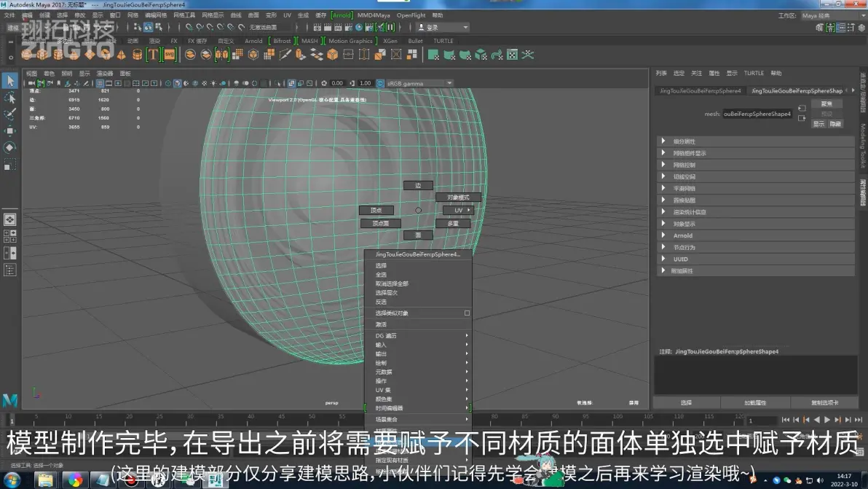Viewport: 868px width, 489px height.
Task: Click the SVG import shelf icon
Action: click(170, 54)
